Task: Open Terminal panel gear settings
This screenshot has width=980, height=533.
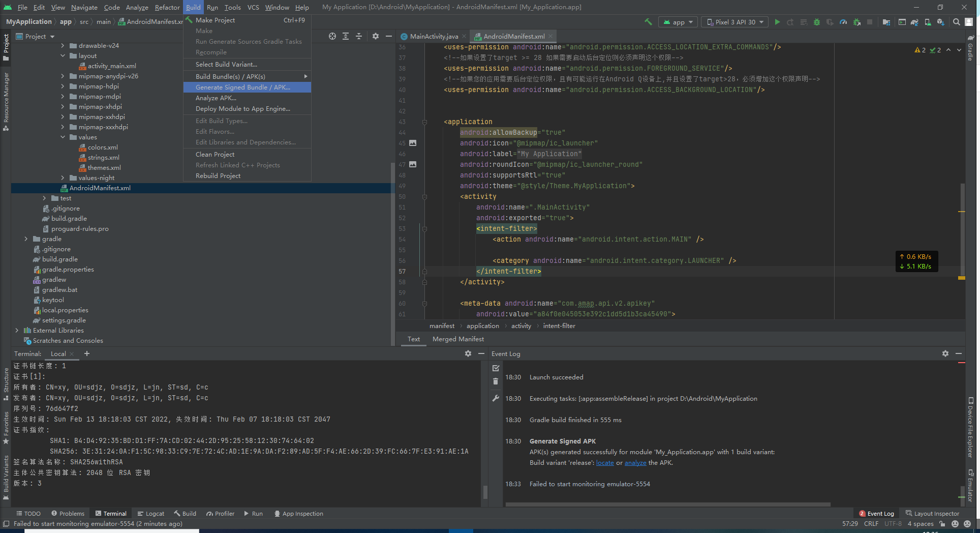Action: tap(468, 353)
